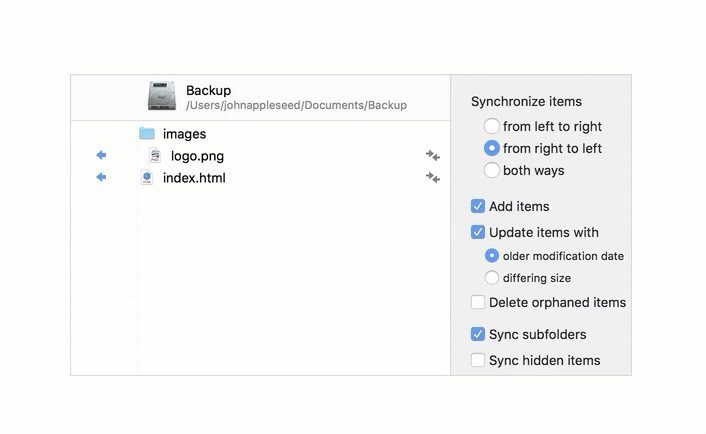The width and height of the screenshot is (706, 434).
Task: Click the logo.png file icon
Action: point(155,155)
